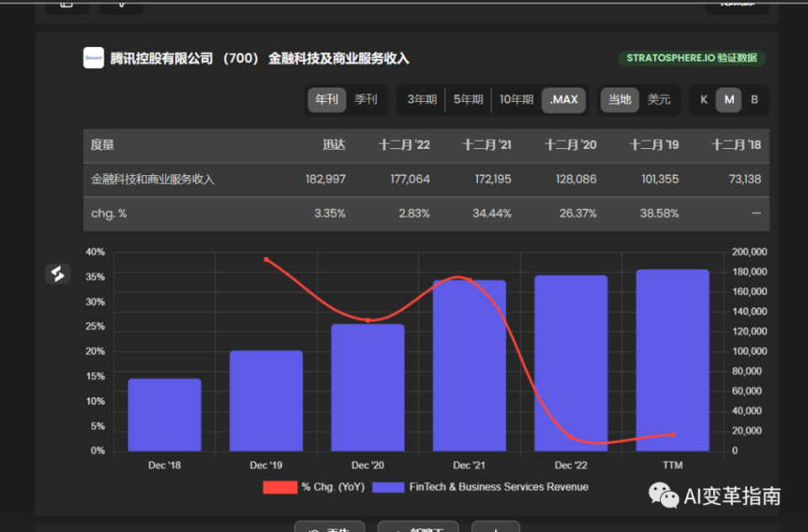Click the Dec '20 axis label
Screen dimensions: 808x532
pos(368,465)
